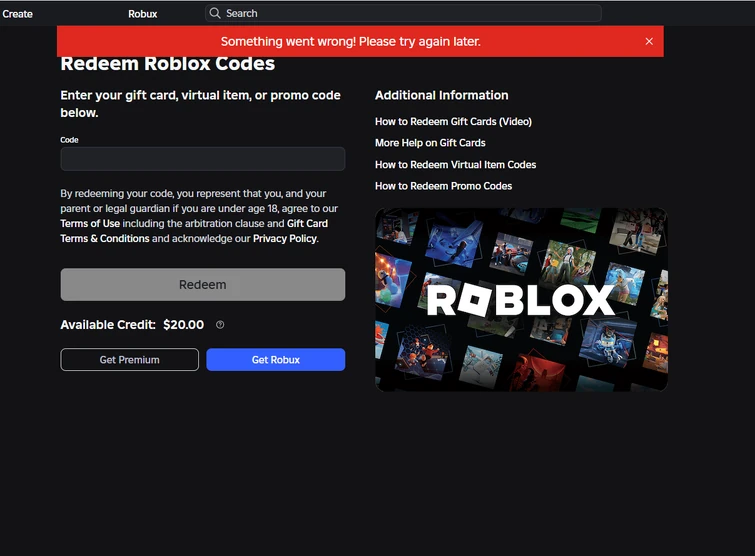This screenshot has height=556, width=755.
Task: Open the Robux menu item
Action: [x=143, y=14]
